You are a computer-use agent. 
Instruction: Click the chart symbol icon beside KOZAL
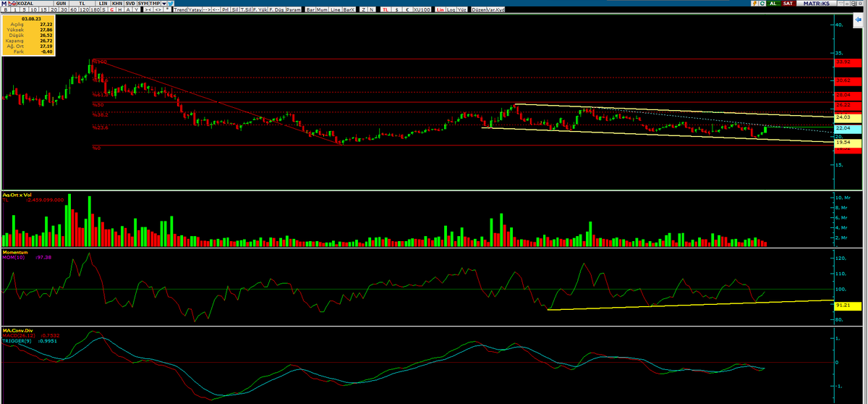(12, 4)
